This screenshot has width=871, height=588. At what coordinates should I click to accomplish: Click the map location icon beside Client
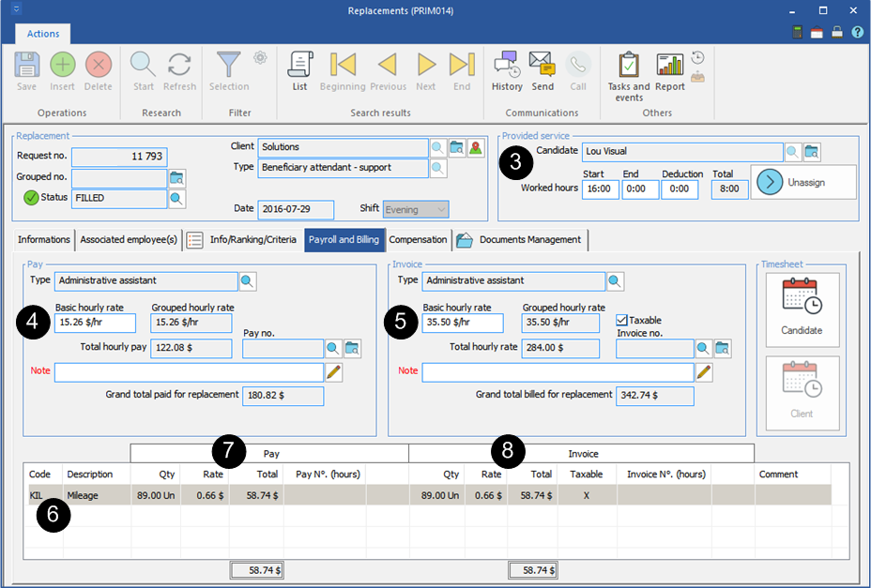tap(476, 148)
